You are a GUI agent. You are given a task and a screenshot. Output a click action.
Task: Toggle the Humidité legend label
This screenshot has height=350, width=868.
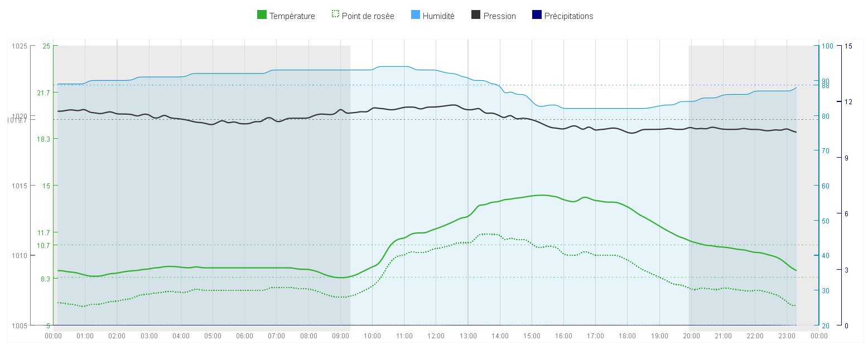tap(438, 16)
